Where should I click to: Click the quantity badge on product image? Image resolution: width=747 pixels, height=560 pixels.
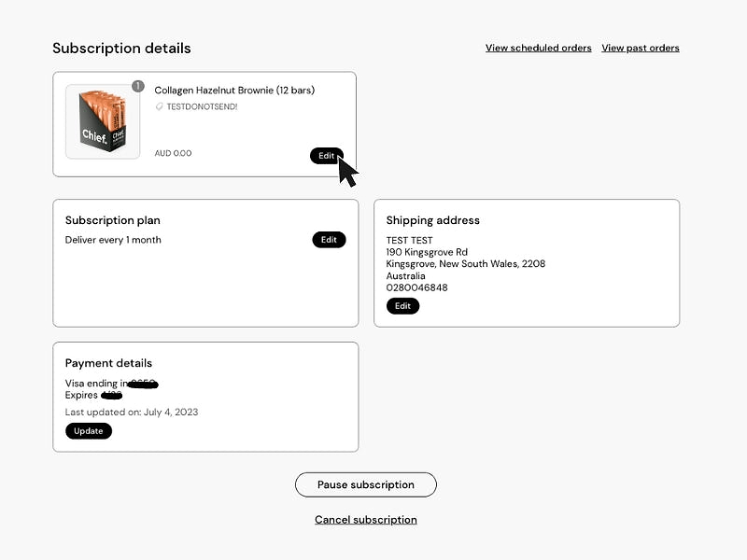[138, 86]
